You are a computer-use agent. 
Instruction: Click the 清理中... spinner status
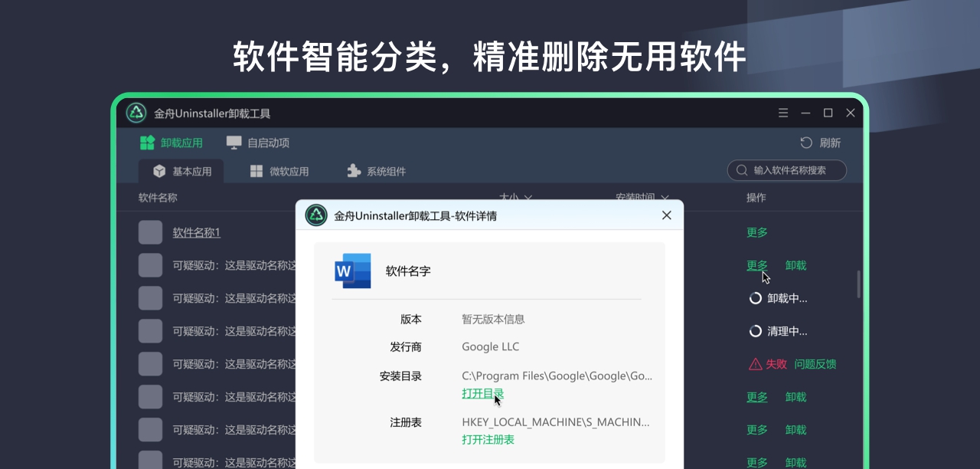click(x=778, y=331)
